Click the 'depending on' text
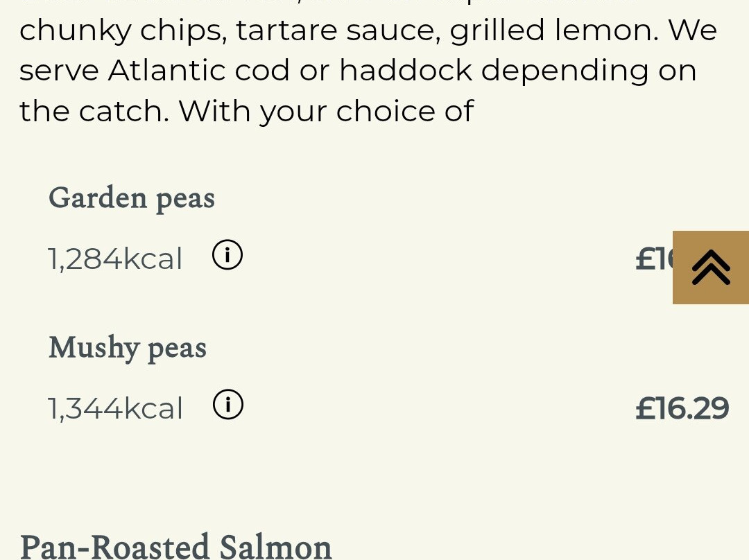 coord(589,71)
